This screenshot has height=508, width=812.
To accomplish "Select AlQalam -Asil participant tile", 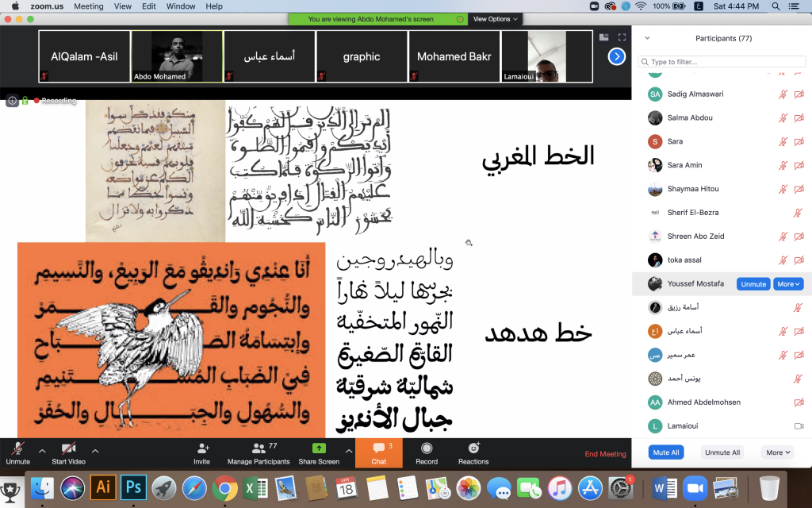I will (x=84, y=56).
